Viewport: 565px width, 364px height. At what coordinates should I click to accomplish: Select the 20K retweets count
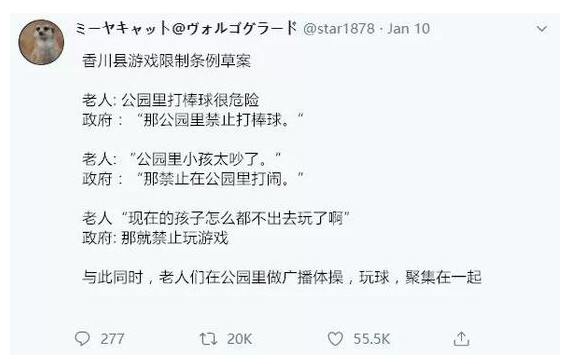[239, 339]
